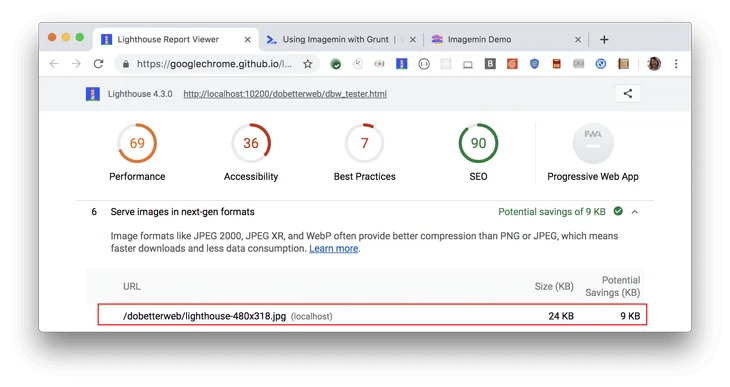This screenshot has height=387, width=730.
Task: Click the circular brackets extension icon
Action: coord(424,64)
